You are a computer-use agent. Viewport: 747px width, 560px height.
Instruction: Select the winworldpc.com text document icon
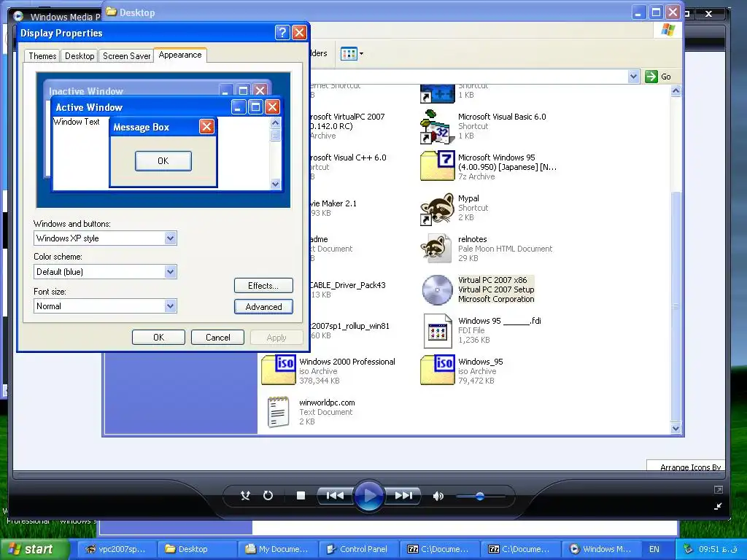[x=278, y=411]
